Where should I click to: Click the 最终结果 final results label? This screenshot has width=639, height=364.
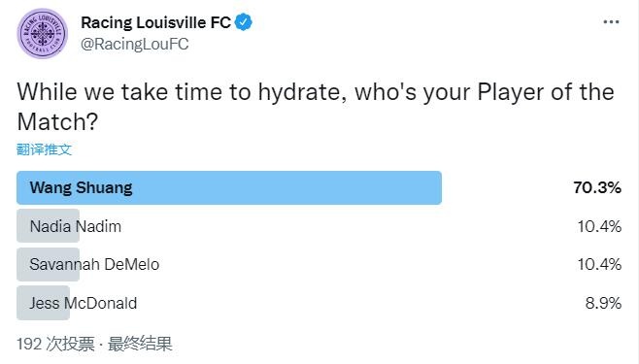pos(140,344)
